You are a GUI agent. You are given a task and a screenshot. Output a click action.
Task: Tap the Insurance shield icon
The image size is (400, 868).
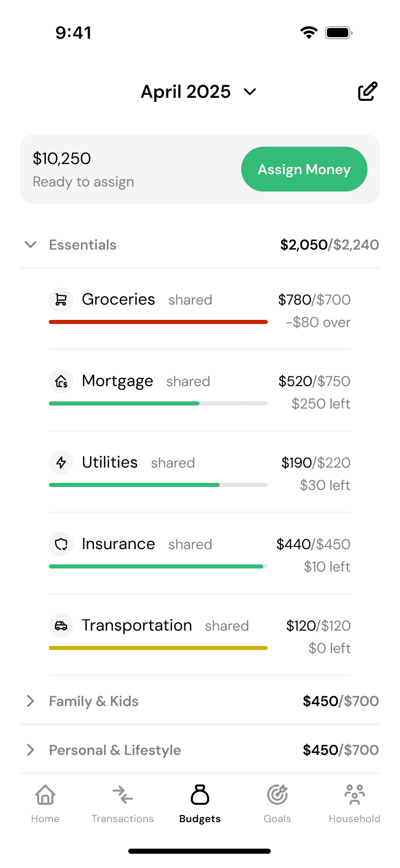tap(61, 544)
